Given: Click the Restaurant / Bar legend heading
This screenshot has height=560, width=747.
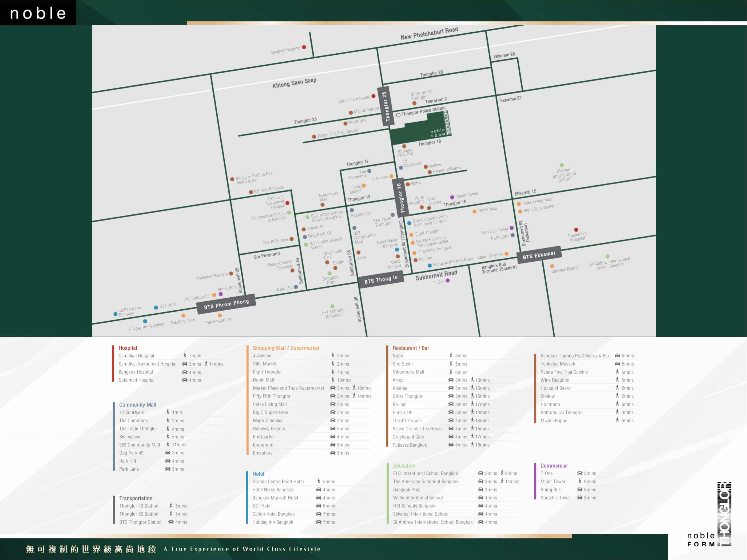Looking at the screenshot, I should 411,348.
